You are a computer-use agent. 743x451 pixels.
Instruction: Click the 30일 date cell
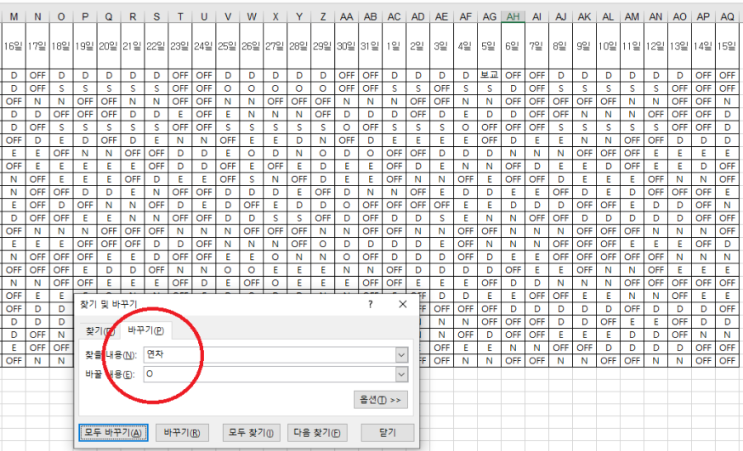346,46
